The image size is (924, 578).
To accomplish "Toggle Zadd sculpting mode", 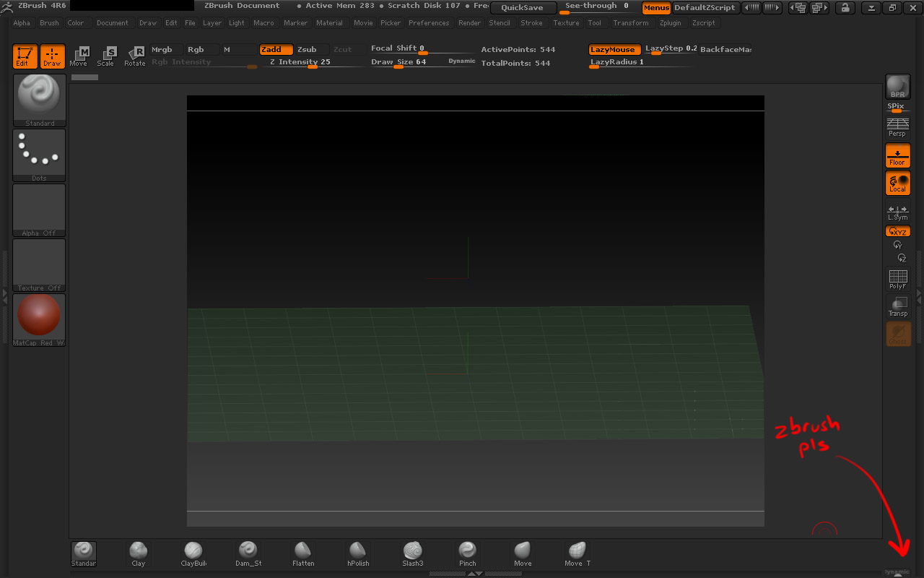I will tap(276, 50).
